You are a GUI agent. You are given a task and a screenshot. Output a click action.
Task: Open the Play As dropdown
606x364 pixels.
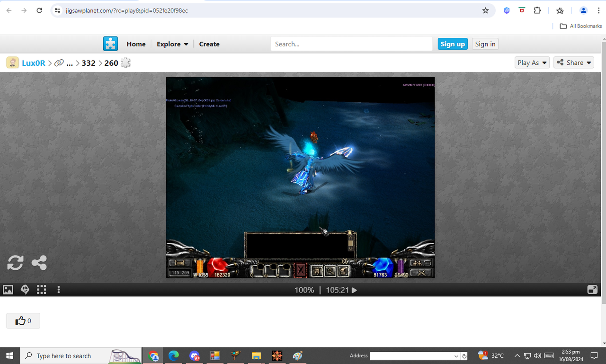tap(532, 62)
